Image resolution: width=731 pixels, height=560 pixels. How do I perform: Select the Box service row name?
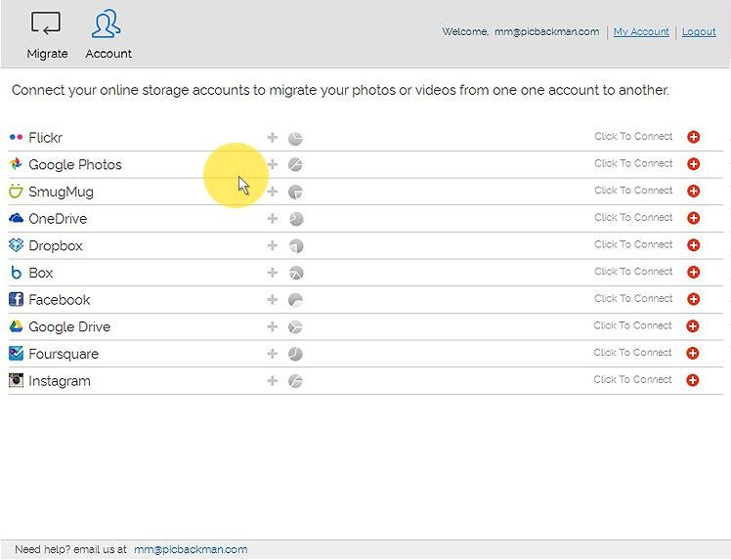(41, 273)
